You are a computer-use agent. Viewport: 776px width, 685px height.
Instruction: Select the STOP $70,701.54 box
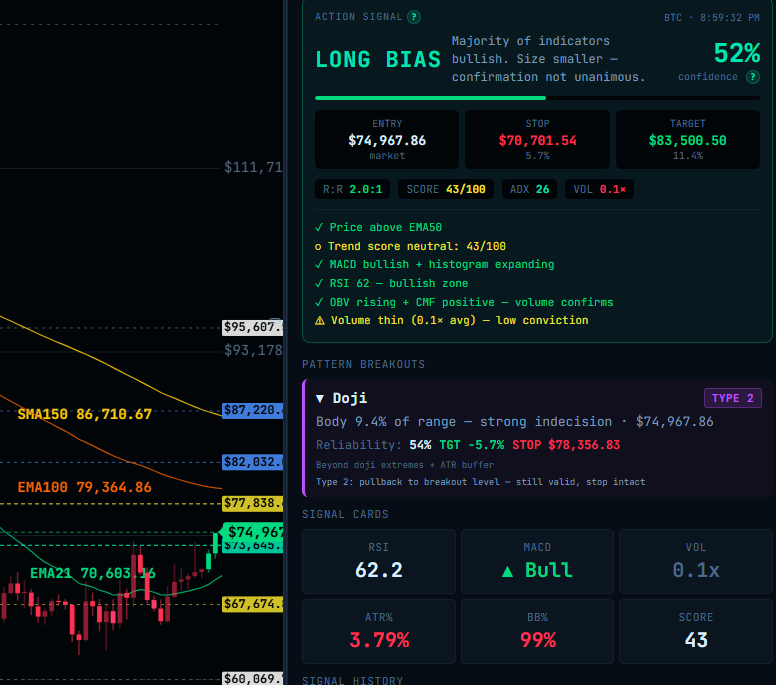(537, 140)
